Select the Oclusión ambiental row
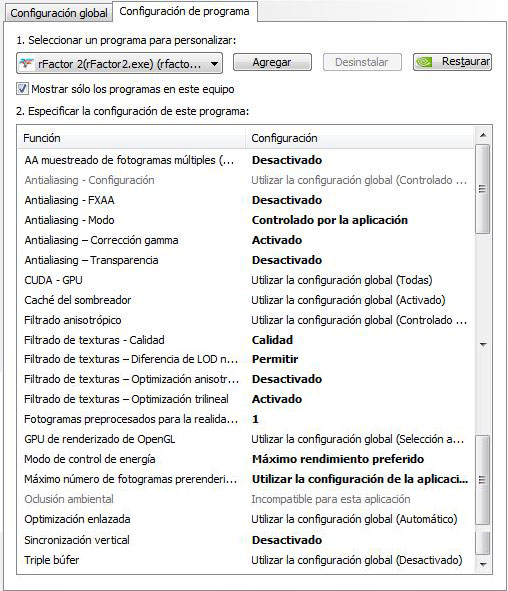The height and width of the screenshot is (591, 508). pos(245,499)
